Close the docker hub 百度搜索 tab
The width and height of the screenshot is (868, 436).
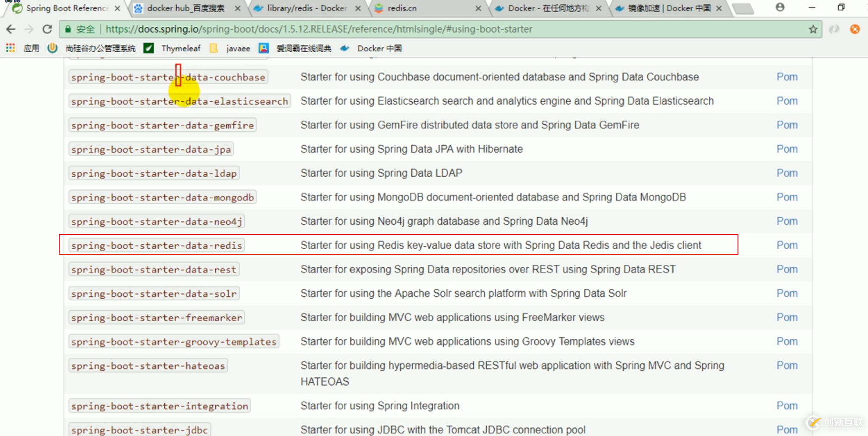point(237,8)
